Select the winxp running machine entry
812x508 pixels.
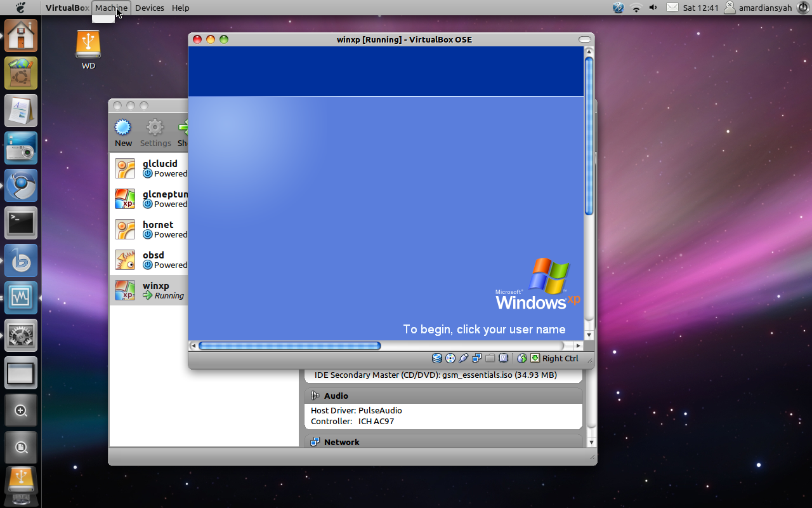click(149, 290)
